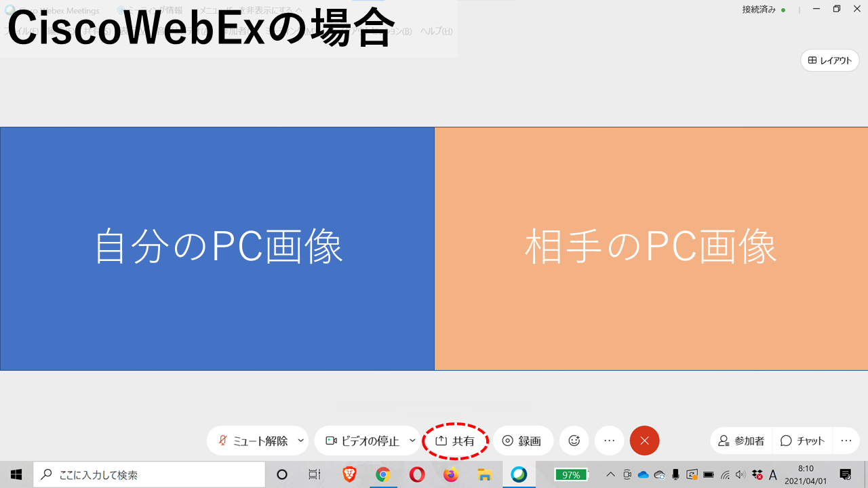Select the 自分のPC画像 video tile

[x=217, y=249]
